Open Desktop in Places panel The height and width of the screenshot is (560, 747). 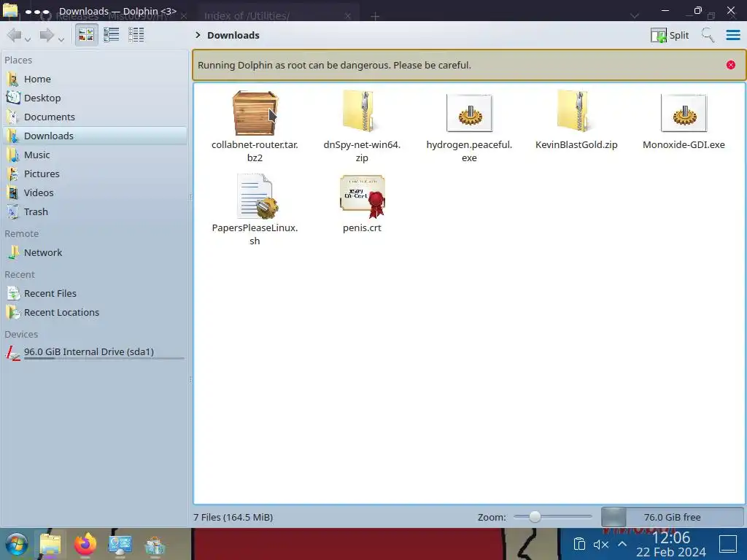pyautogui.click(x=95, y=98)
